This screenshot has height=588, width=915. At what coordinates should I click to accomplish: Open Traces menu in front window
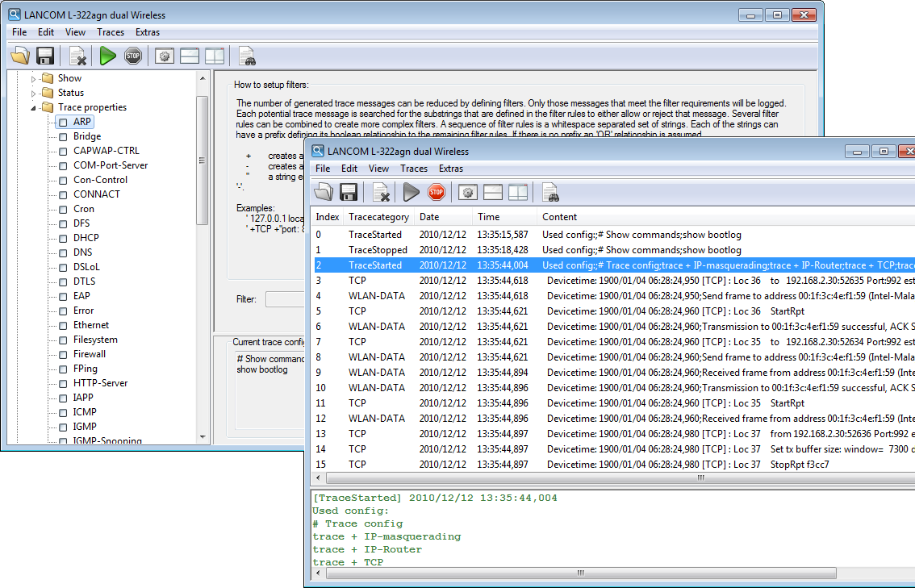point(414,169)
